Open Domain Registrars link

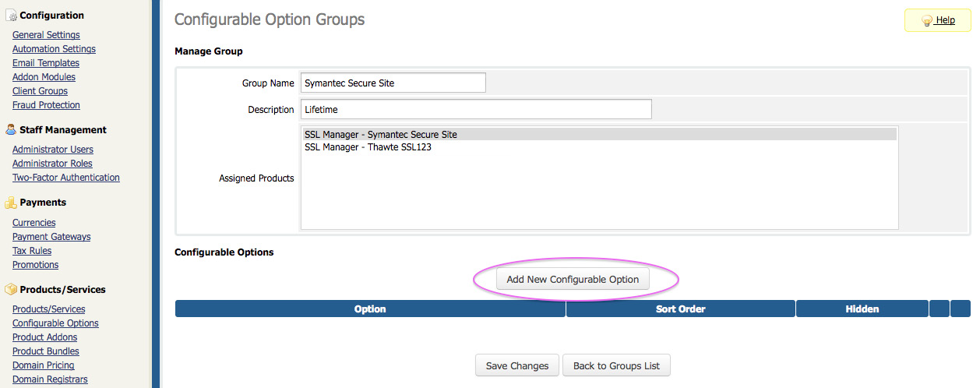(x=50, y=379)
